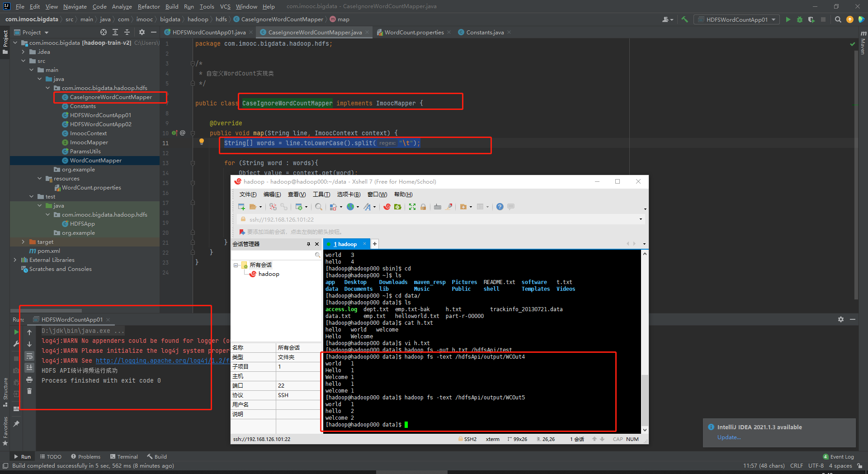Switch to HDFSWordCountApp01.java editor tab
This screenshot has height=474, width=868.
coord(209,32)
